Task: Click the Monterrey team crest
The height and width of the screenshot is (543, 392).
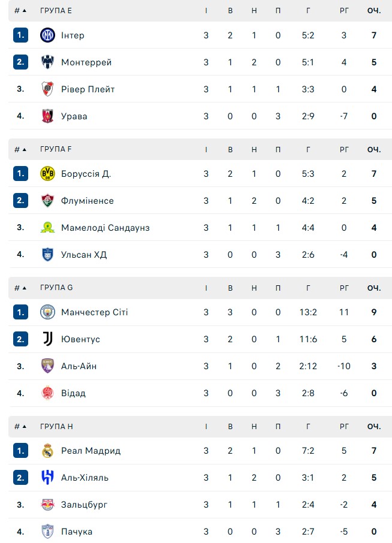Action: point(47,62)
